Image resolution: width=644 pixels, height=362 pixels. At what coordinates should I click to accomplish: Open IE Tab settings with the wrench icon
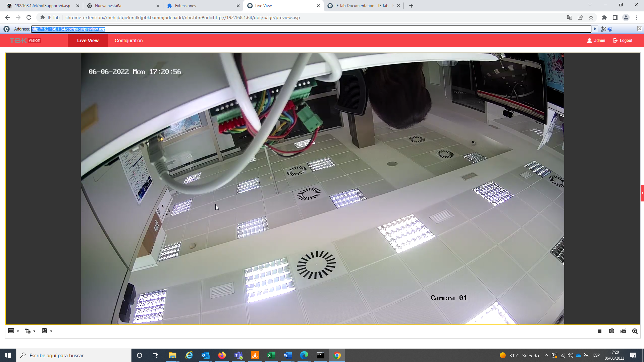point(603,29)
